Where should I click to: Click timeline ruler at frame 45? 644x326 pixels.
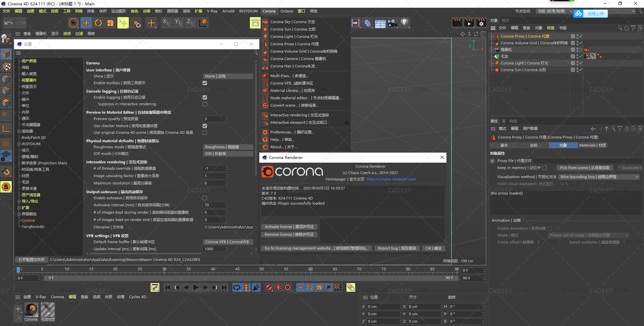[237, 269]
